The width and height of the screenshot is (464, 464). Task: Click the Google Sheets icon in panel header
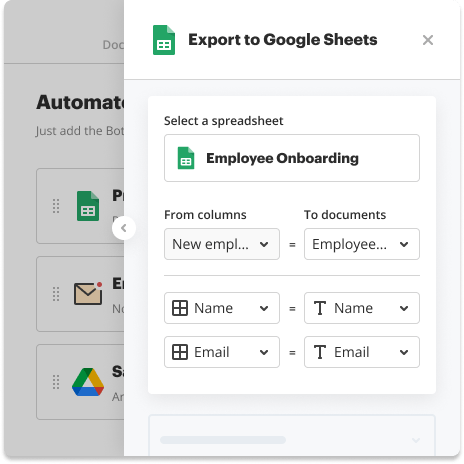[x=164, y=40]
